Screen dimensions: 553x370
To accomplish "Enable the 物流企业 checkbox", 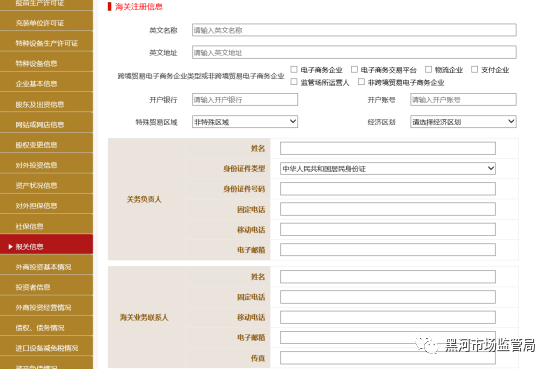I will point(429,69).
